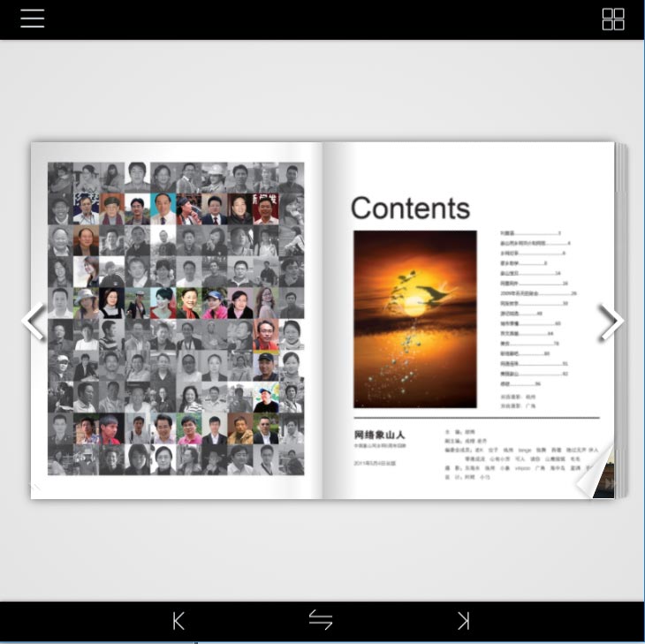Click the stacked page edges on right
Viewport: 645px width, 644px height.
621,318
